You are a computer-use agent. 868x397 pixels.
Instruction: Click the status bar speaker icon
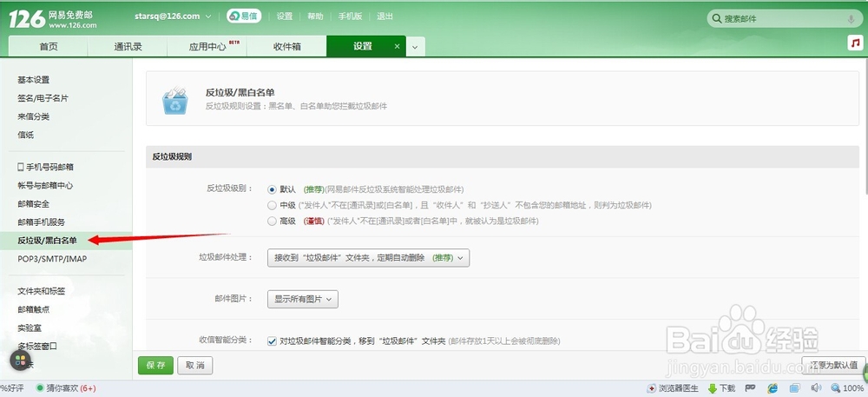[816, 388]
